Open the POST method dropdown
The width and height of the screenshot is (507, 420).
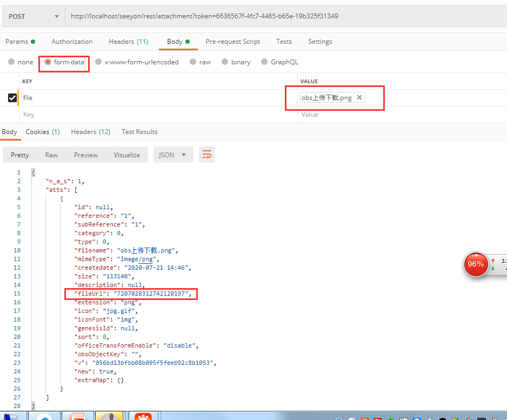pos(34,16)
